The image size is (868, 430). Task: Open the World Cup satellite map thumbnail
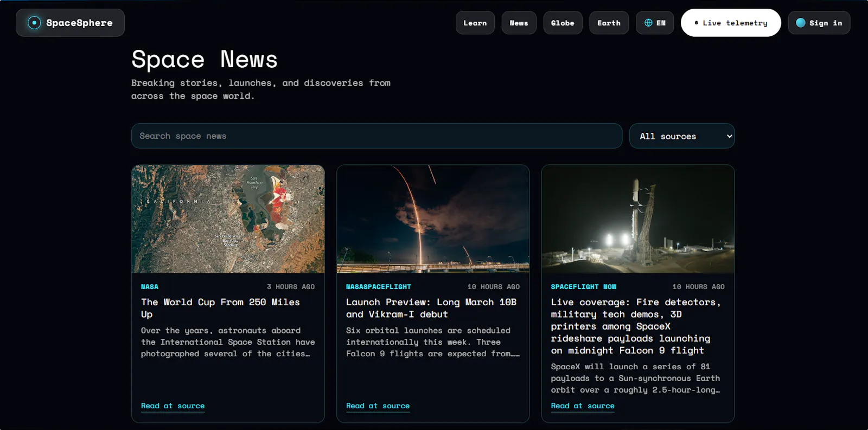tap(228, 219)
